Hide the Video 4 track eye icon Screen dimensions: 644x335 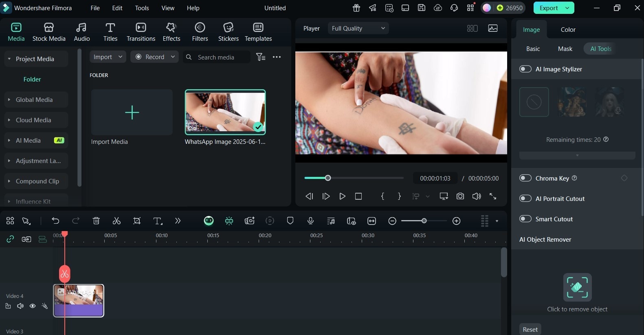coord(33,306)
